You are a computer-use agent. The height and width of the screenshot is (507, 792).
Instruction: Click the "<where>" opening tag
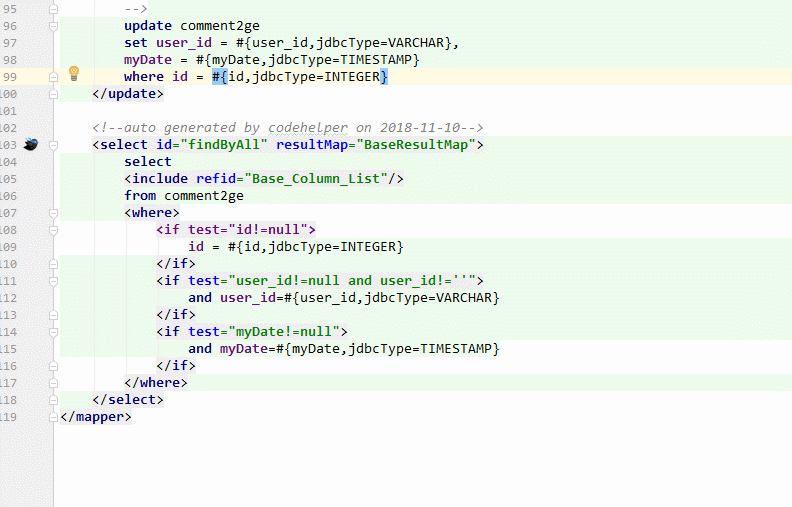pyautogui.click(x=152, y=213)
